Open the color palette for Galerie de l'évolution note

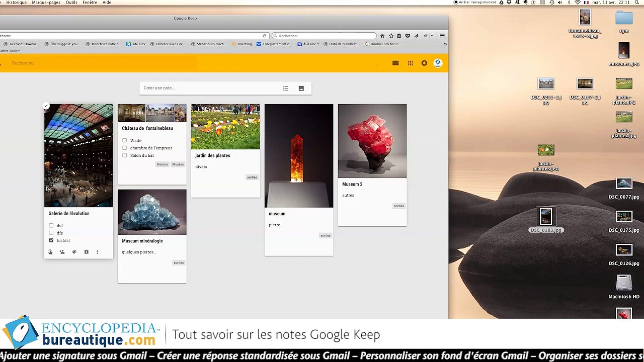[x=74, y=252]
